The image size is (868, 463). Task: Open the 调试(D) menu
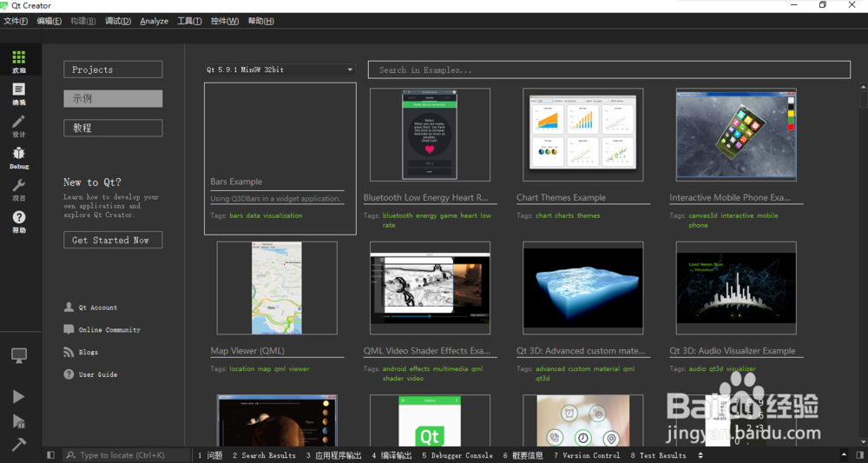[118, 21]
